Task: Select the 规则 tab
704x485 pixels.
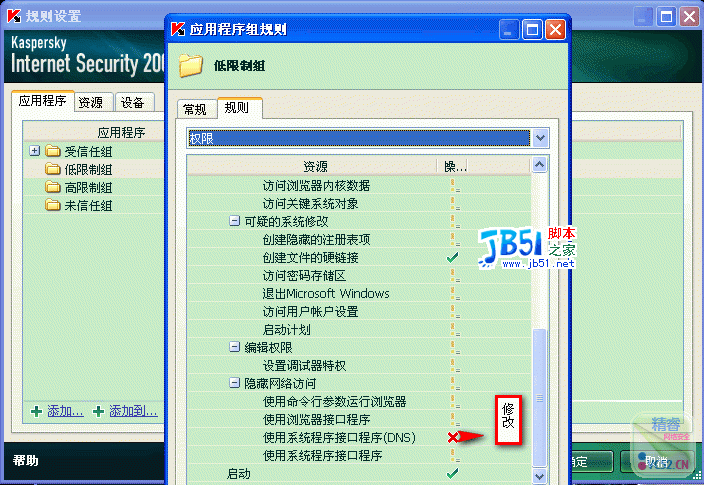Action: (239, 108)
